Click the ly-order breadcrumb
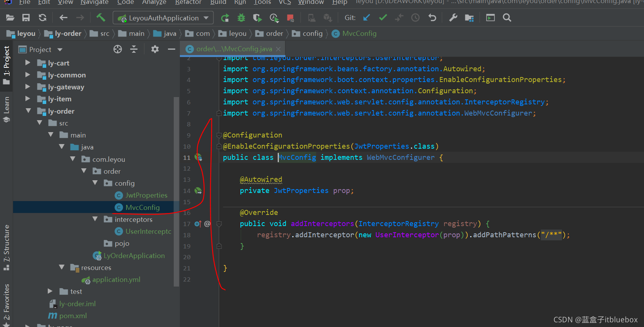This screenshot has width=644, height=327. (68, 34)
